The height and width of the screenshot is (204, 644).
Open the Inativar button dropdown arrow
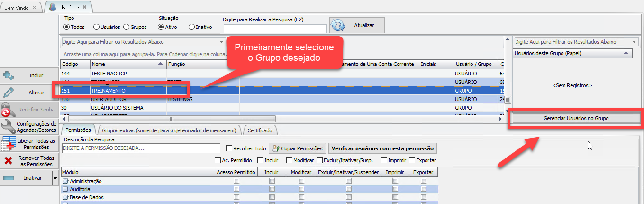point(55,178)
